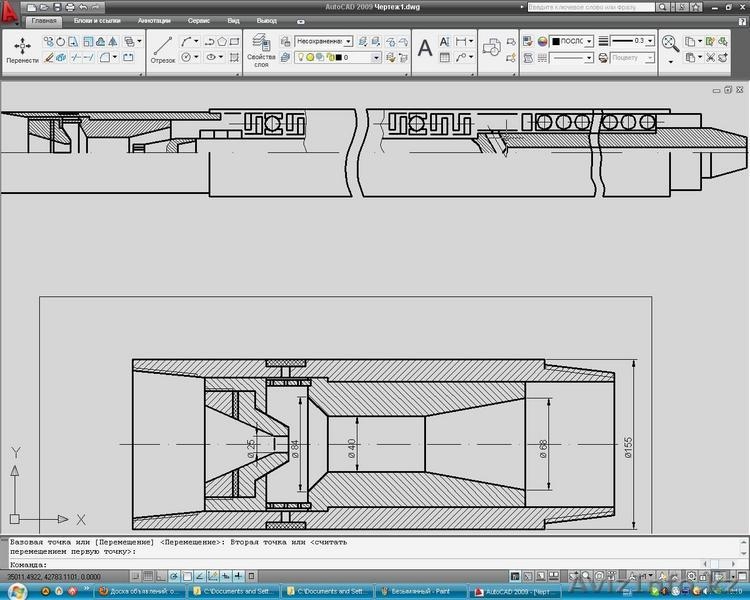The image size is (750, 600).
Task: Click the Stretch tool icon
Action: (x=73, y=42)
